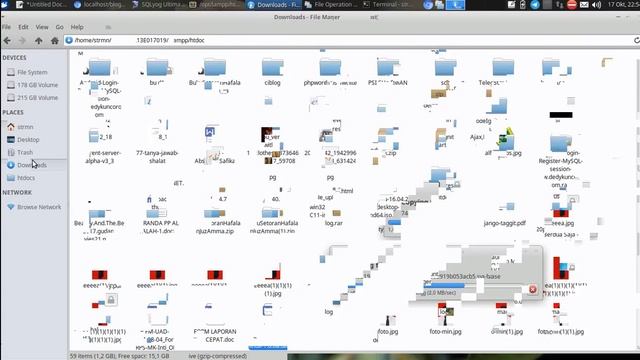The image size is (640, 360).
Task: Select the 178 GB Volume device
Action: (32, 85)
